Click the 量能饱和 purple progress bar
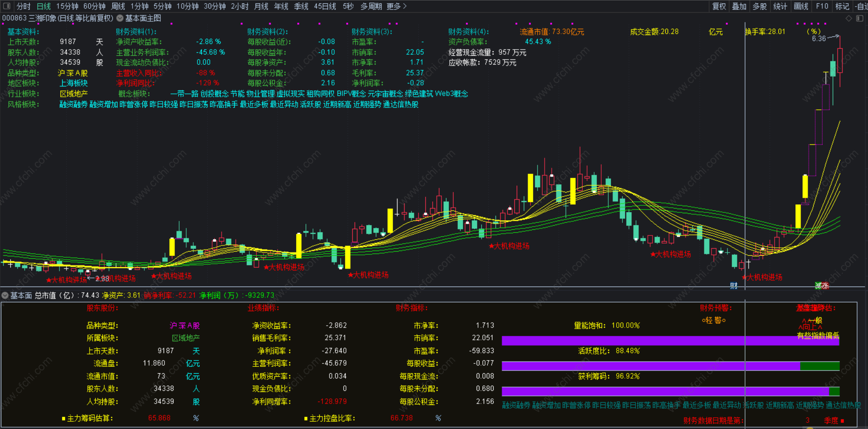The height and width of the screenshot is (429, 868). [x=670, y=341]
